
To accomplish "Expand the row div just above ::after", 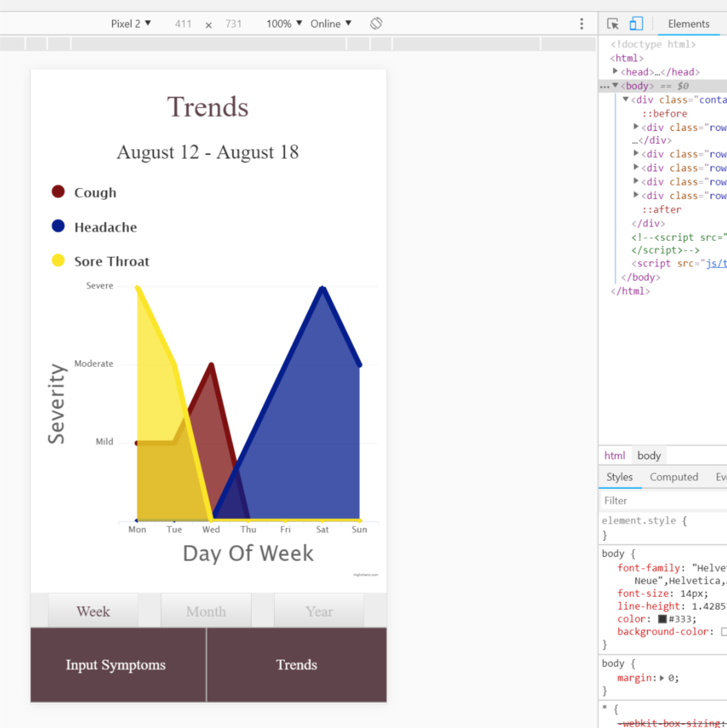I will click(636, 195).
